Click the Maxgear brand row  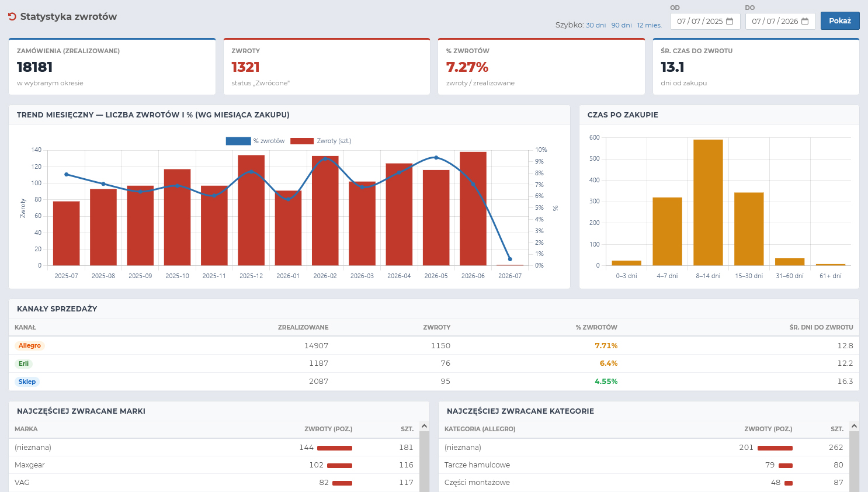(x=214, y=465)
